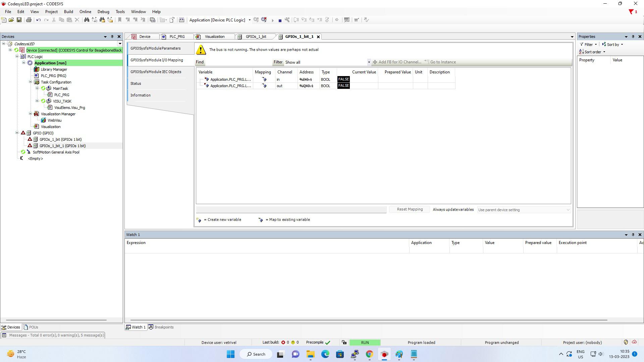
Task: Collapse the GPIO (GPIO) tree node
Action: (17, 133)
